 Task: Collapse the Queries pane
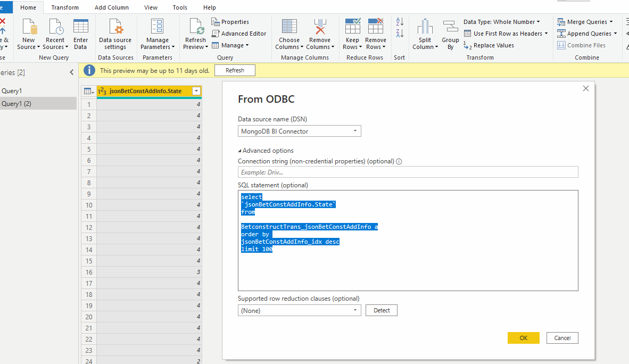click(71, 72)
